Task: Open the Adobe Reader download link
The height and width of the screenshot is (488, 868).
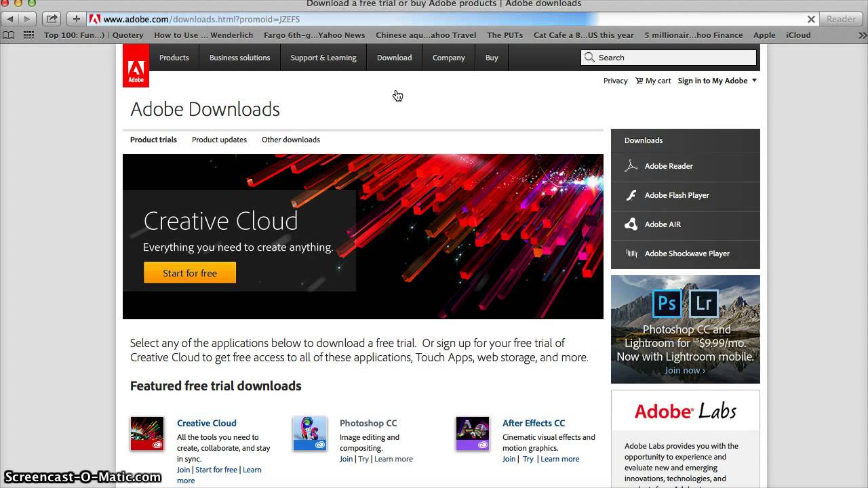Action: [669, 166]
